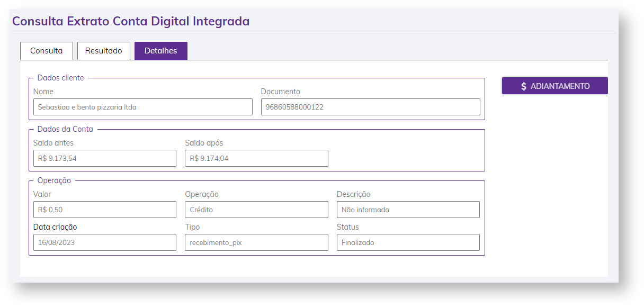Click the Nome input field
Viewport: 644px width, 308px height.
(x=143, y=107)
